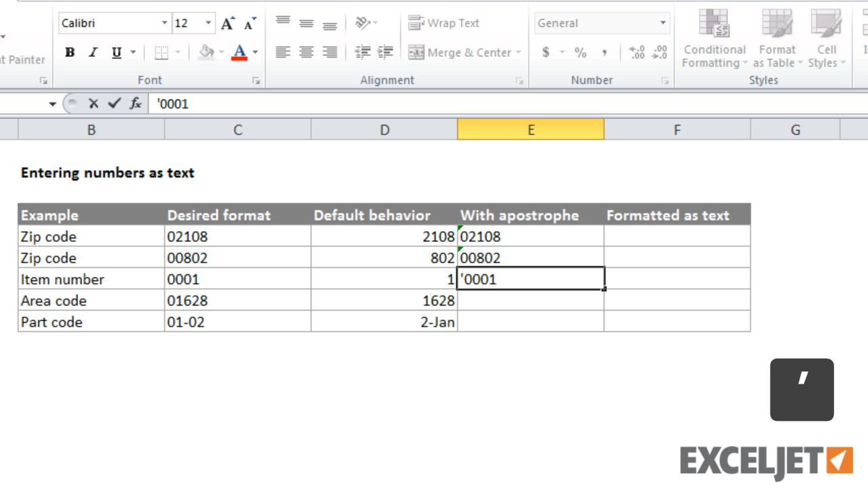Select column B header
This screenshot has height=488, width=868.
tap(92, 129)
